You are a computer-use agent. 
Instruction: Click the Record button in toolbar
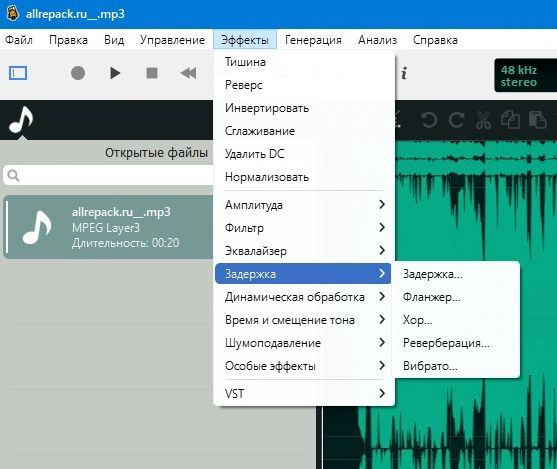coord(78,73)
